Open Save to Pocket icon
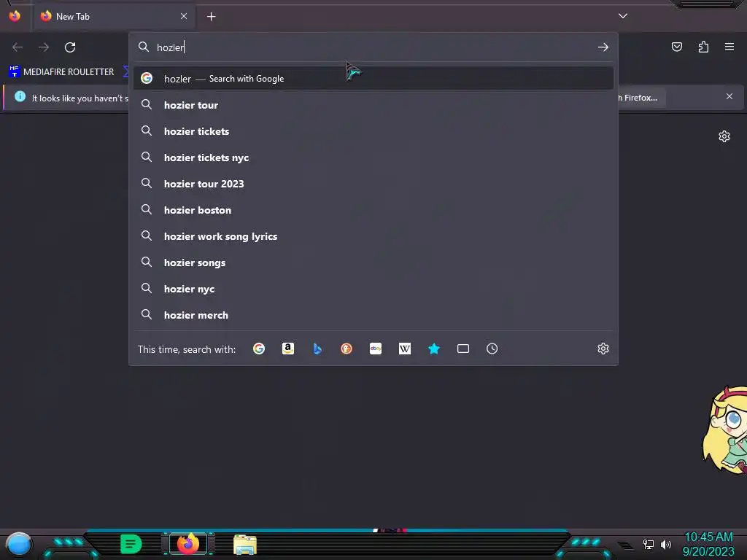The image size is (747, 560). click(x=676, y=47)
